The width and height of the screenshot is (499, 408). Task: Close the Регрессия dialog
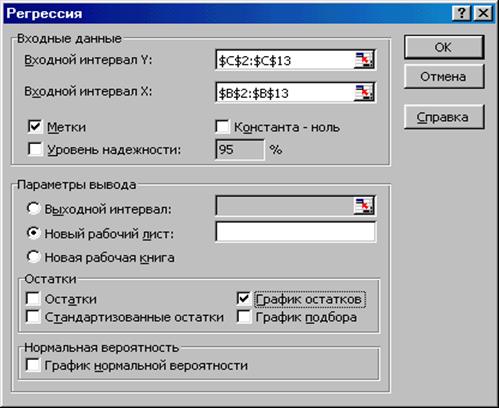[483, 13]
